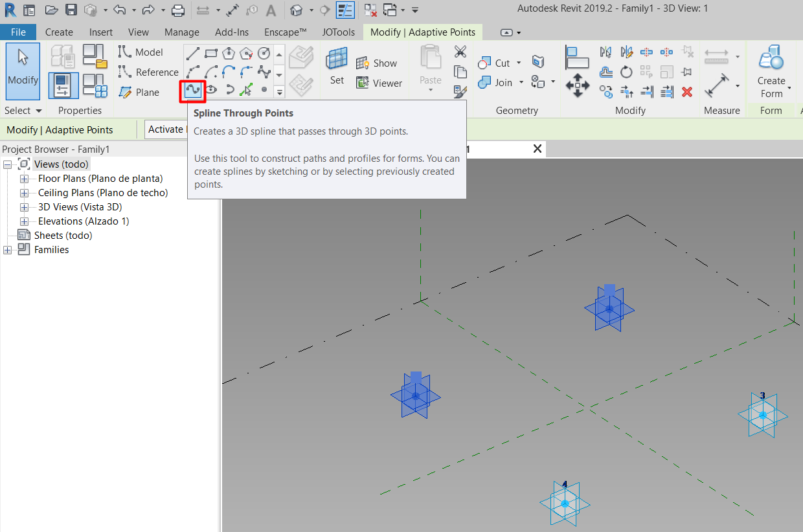803x532 pixels.
Task: Toggle the Properties palette button
Action: coord(63,85)
